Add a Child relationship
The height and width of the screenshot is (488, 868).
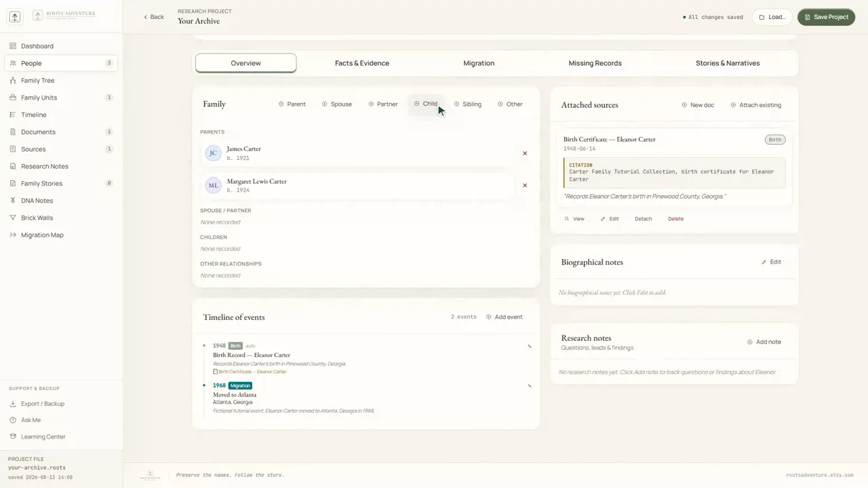(x=426, y=104)
